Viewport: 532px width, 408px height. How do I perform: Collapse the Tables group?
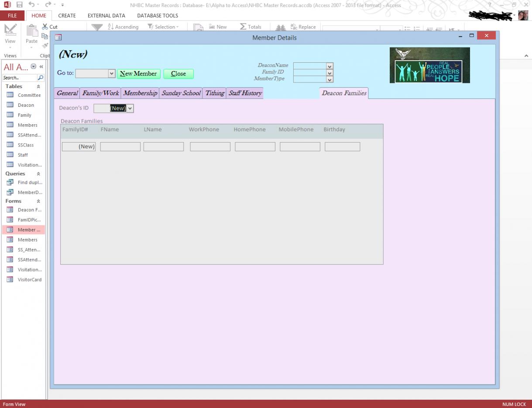coord(38,87)
